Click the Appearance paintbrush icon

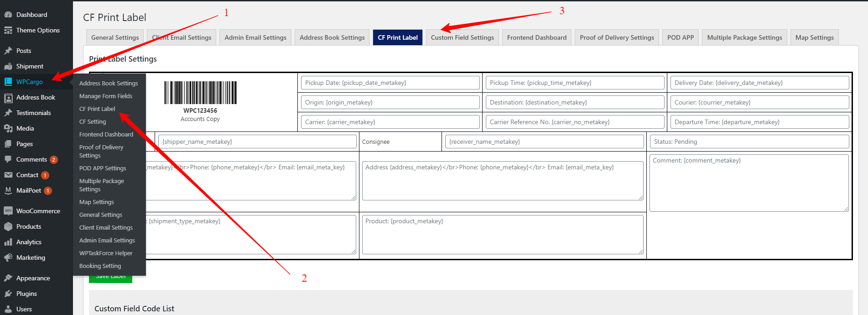[8, 278]
